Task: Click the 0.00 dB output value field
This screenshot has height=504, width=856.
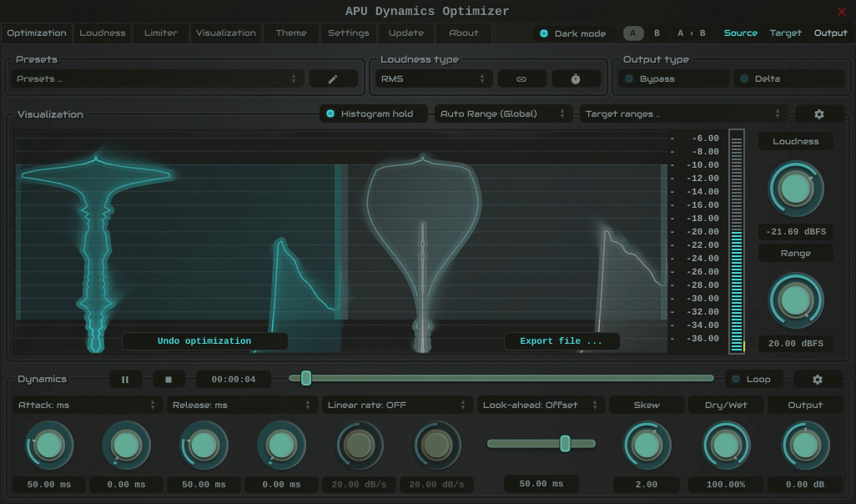Action: (x=805, y=485)
